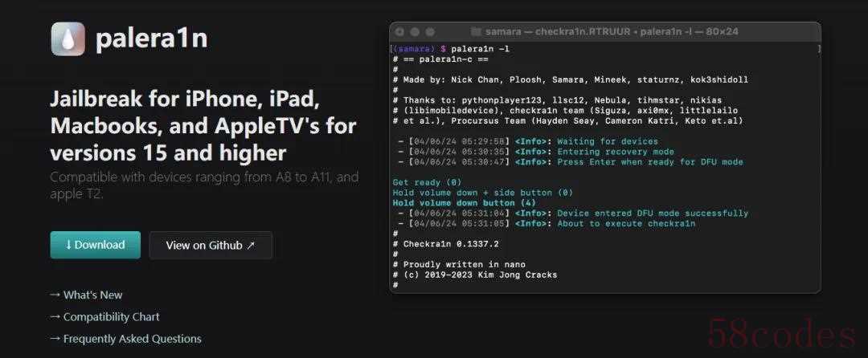Click the palera1n site title text

tap(151, 39)
